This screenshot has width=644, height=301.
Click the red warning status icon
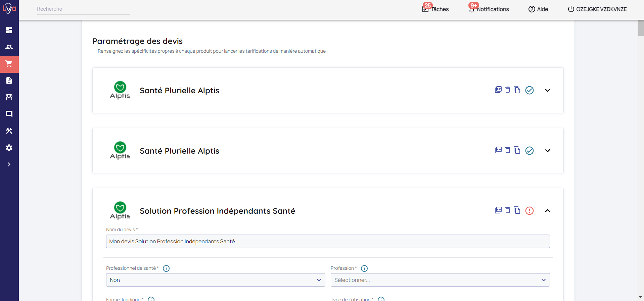[530, 211]
